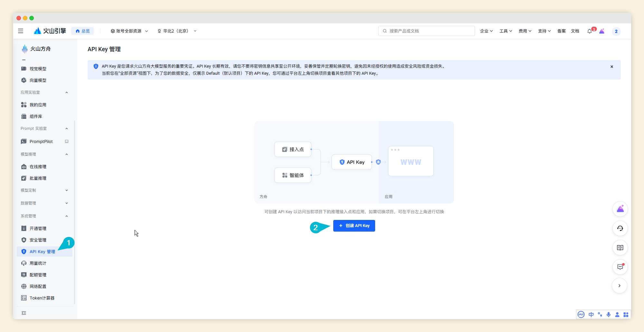This screenshot has height=332, width=644.
Task: Expand the 模型定制 sidebar group
Action: click(67, 190)
